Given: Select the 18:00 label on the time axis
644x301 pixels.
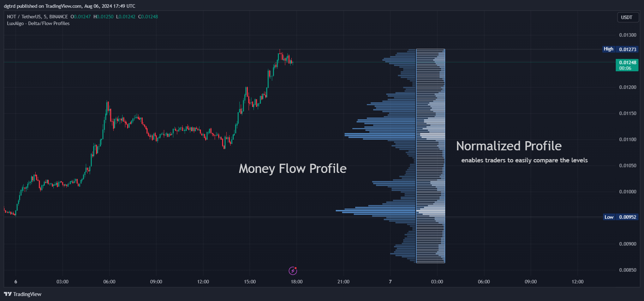Looking at the screenshot, I should pyautogui.click(x=296, y=282).
